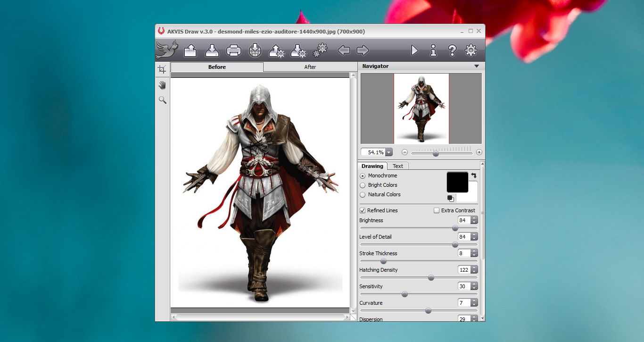Viewport: 644px width, 342px height.
Task: Click the Sensitivity slider handle
Action: [405, 294]
